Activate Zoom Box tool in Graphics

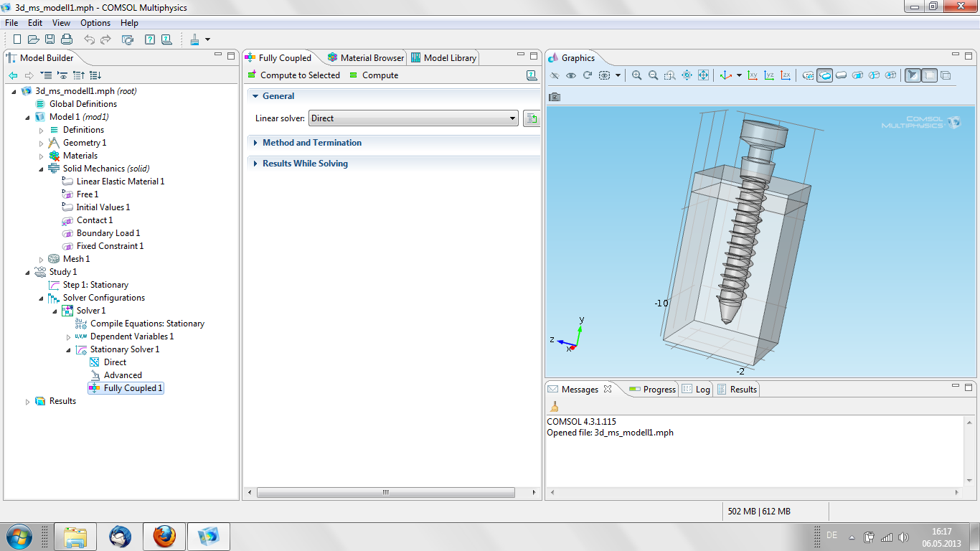point(670,75)
